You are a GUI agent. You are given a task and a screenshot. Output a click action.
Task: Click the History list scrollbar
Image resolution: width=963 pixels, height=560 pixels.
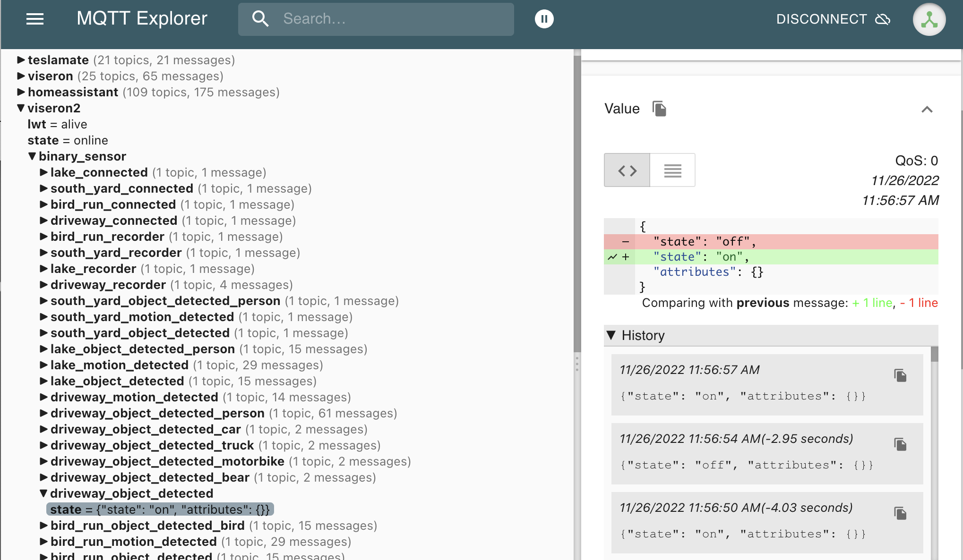(934, 354)
